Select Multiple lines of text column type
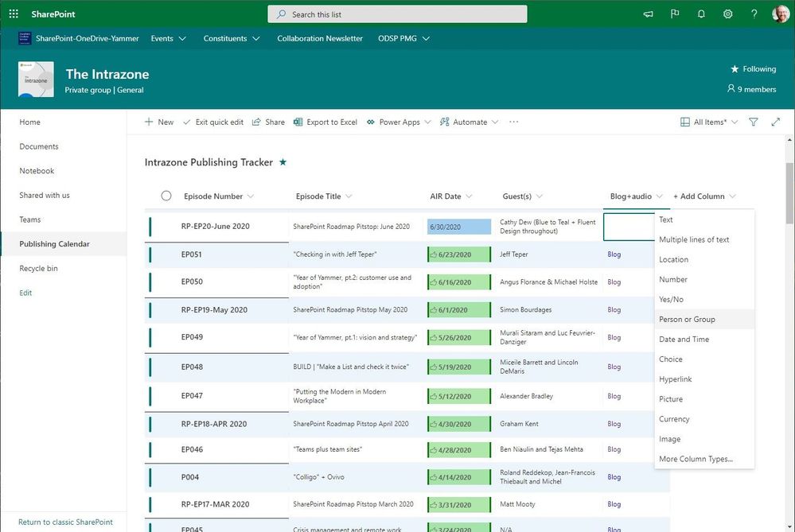The height and width of the screenshot is (532, 795). (704, 239)
